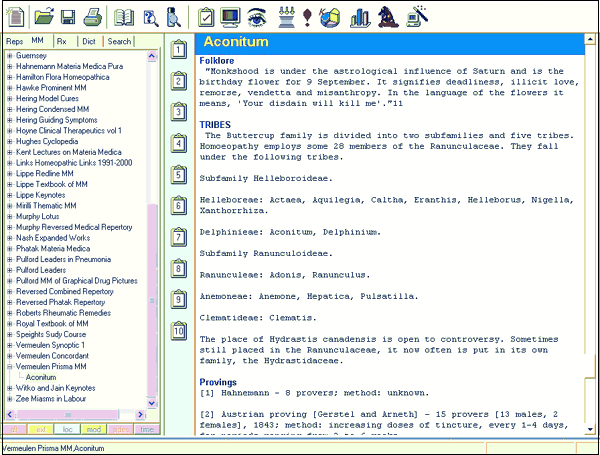Select clipboard number 6
Viewport: 600px width, 455px height.
tap(179, 205)
